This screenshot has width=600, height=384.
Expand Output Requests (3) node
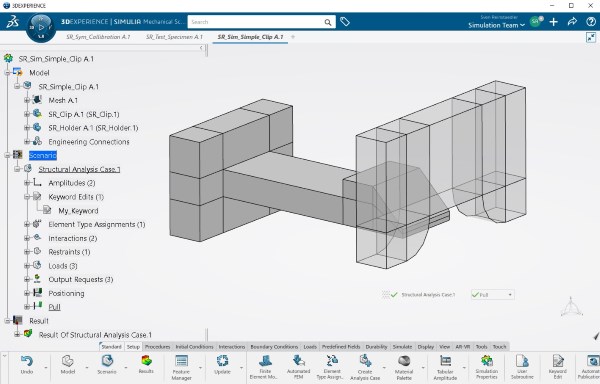click(x=27, y=280)
